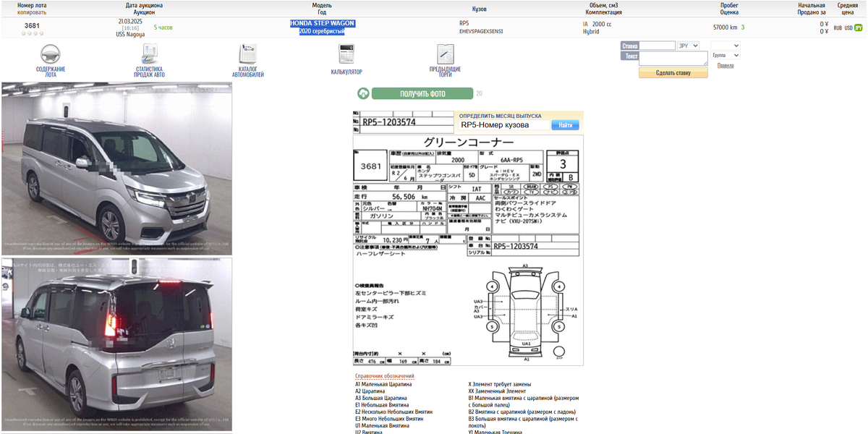Click the 5 часов remaining time text
The width and height of the screenshot is (868, 434).
pos(163,27)
